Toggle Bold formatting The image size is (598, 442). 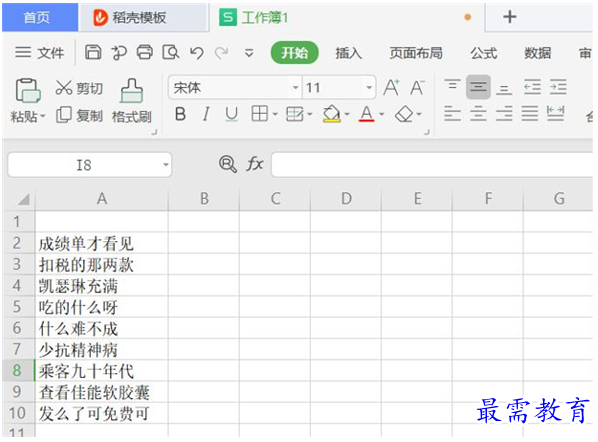click(x=180, y=114)
